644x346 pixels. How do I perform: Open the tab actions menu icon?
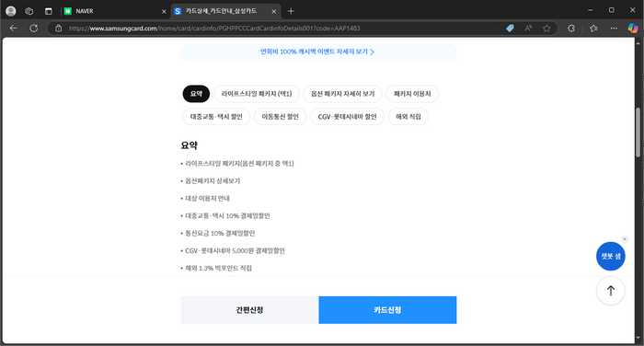coord(49,11)
